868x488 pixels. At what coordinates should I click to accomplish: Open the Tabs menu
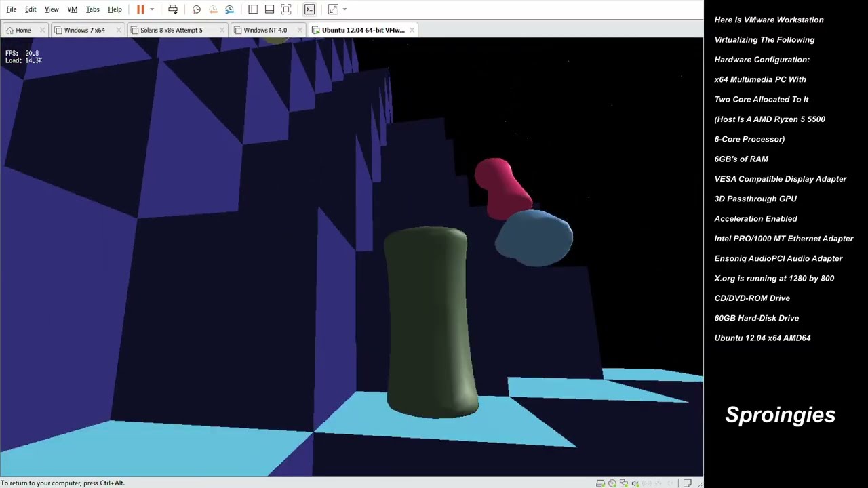(x=93, y=9)
